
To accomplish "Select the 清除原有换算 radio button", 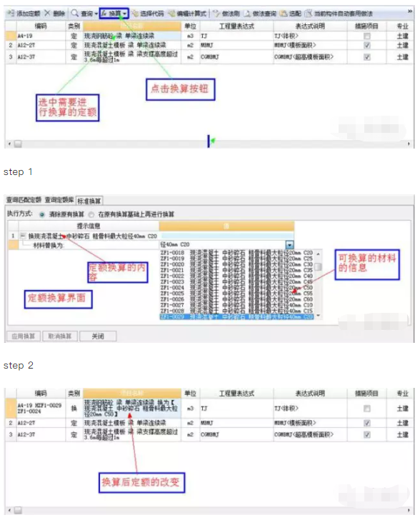I will pos(42,214).
